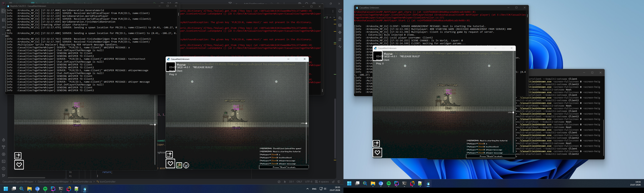Open the Build hammer tool window in Rider
The width and height of the screenshot is (644, 193).
[4, 147]
